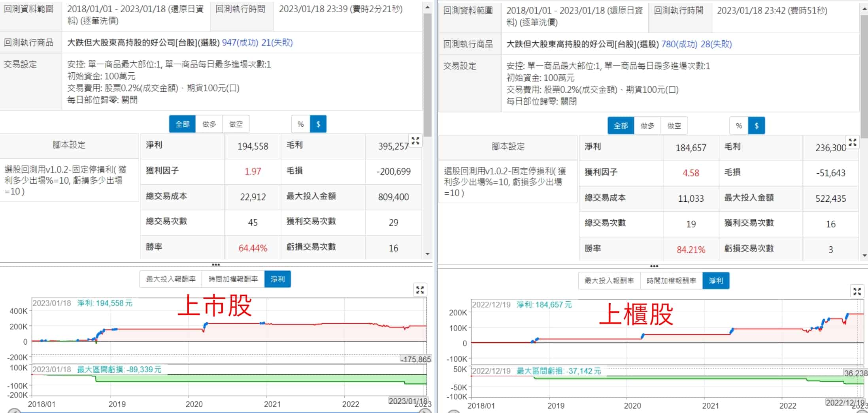Expand the left statistics table fullscreen icon
Screen dimensions: 868x413
pyautogui.click(x=415, y=141)
